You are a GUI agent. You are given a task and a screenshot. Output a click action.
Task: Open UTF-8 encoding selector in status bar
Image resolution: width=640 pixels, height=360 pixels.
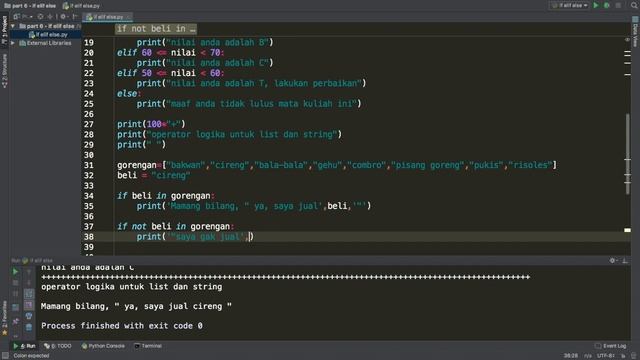point(607,356)
